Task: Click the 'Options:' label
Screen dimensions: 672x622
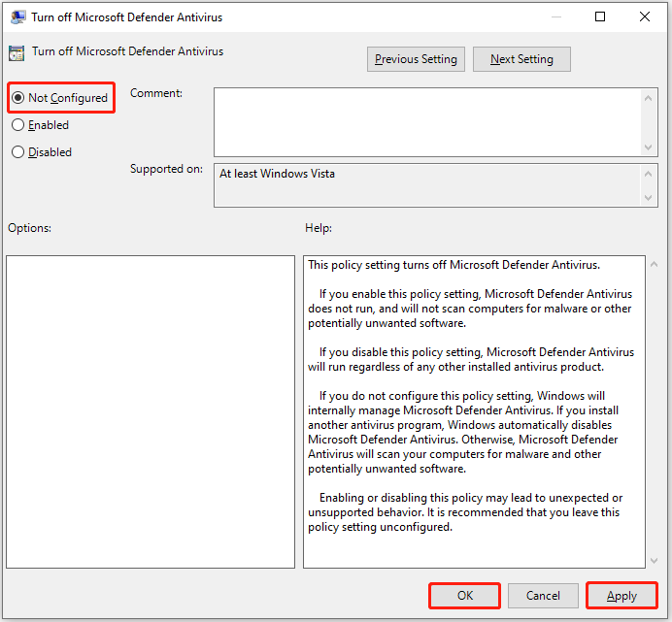Action: click(29, 228)
